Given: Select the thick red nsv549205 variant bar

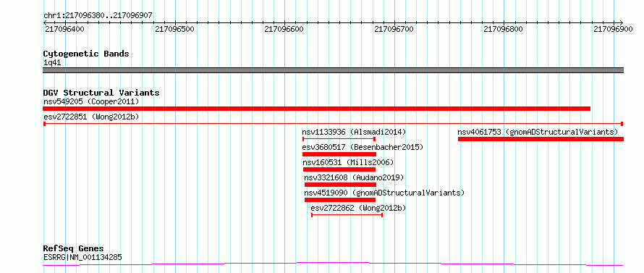Looking at the screenshot, I should [317, 109].
